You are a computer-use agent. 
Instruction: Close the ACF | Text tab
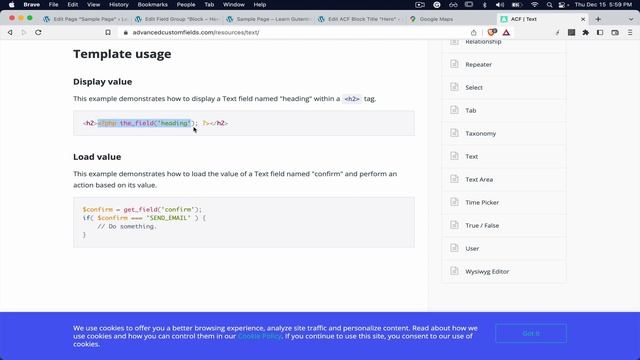(x=583, y=19)
